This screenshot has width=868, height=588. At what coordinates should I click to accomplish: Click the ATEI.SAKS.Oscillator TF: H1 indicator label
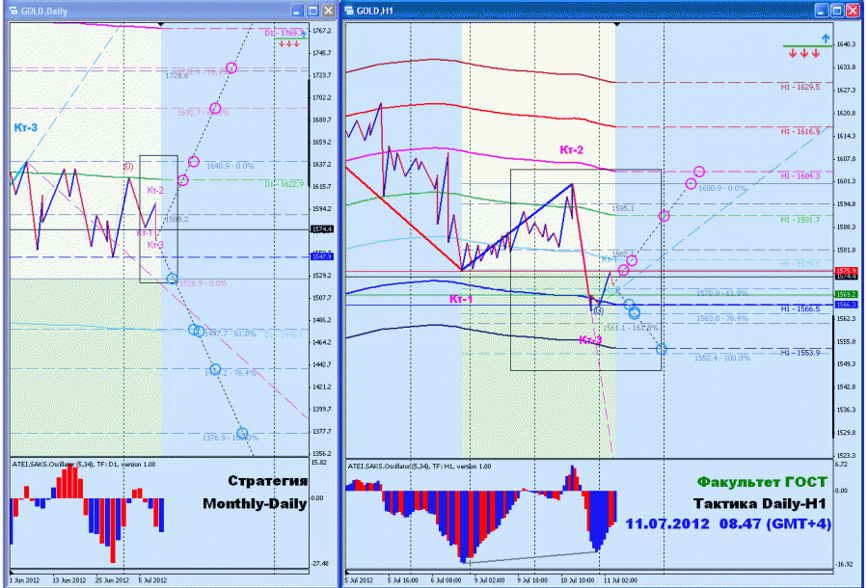(420, 467)
